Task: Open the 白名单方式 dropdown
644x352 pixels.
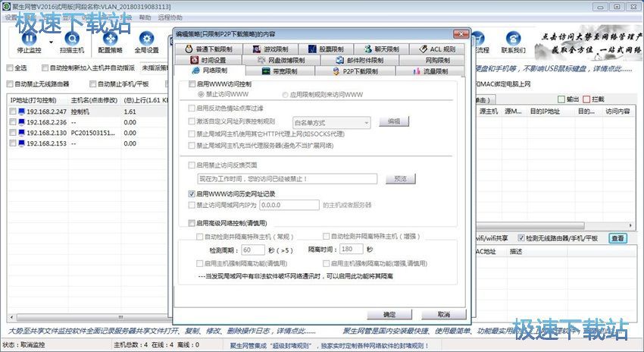Action: [x=331, y=123]
